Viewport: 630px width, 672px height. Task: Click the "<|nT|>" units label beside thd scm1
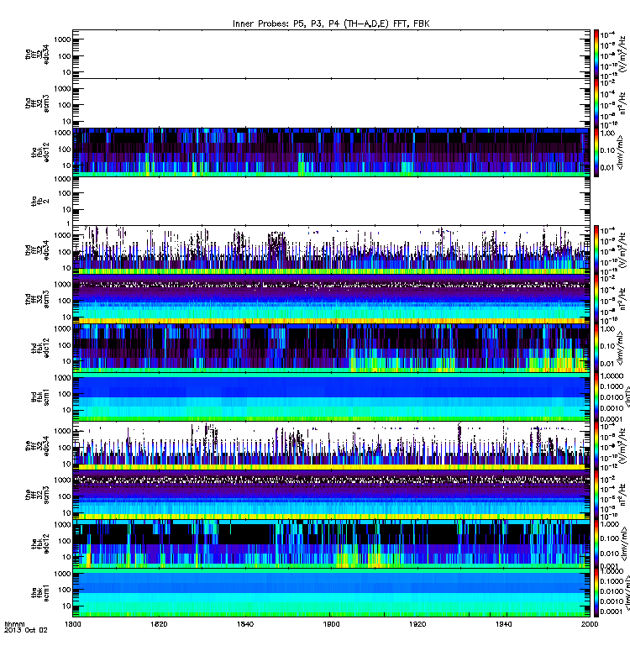[x=627, y=396]
